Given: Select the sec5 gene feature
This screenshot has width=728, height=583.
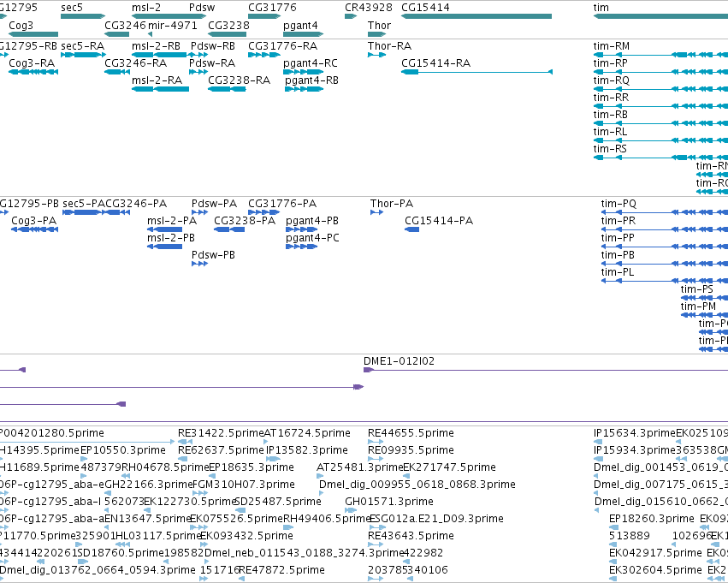Looking at the screenshot, I should 83,16.
